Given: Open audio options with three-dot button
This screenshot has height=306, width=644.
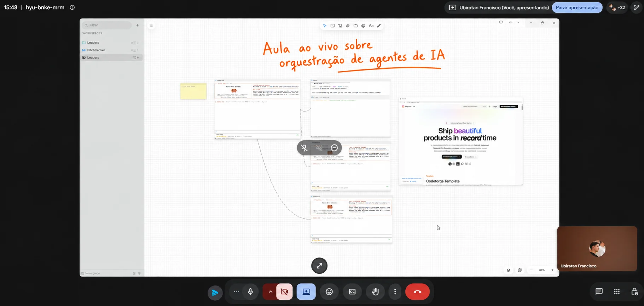Looking at the screenshot, I should point(237,292).
